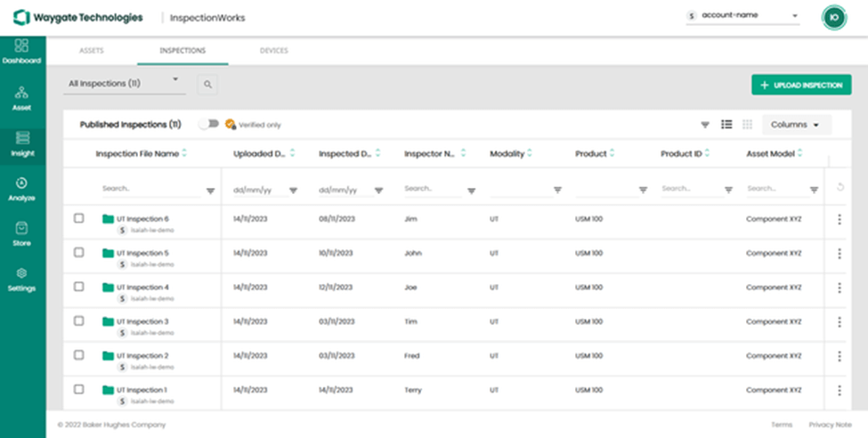Open Settings gear in sidebar
This screenshot has width=868, height=438.
point(22,274)
